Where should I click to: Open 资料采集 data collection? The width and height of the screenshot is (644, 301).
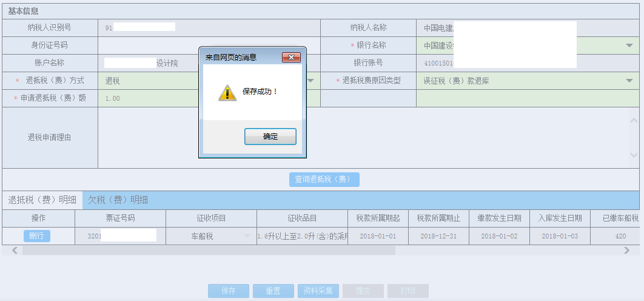[318, 291]
